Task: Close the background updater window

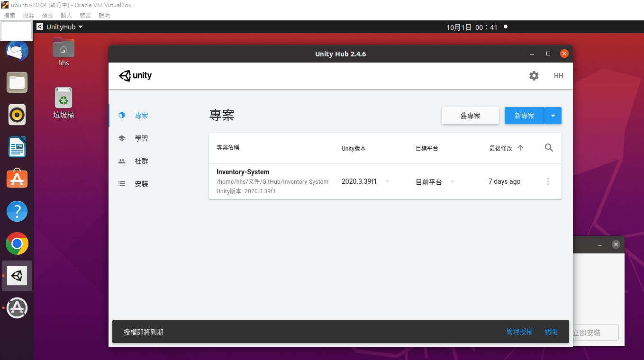Action: click(x=616, y=244)
